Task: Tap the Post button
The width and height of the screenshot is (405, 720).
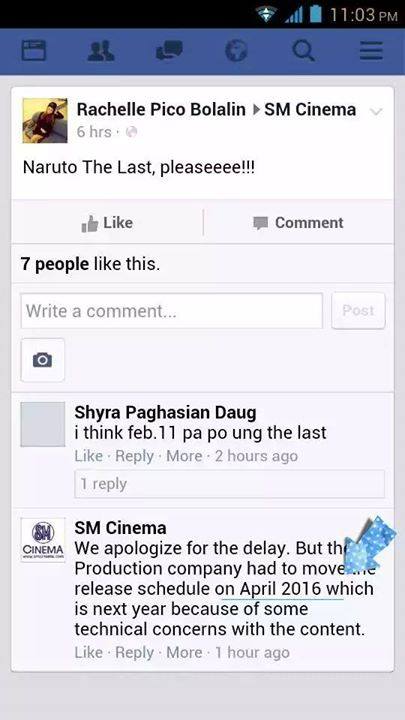Action: (358, 310)
